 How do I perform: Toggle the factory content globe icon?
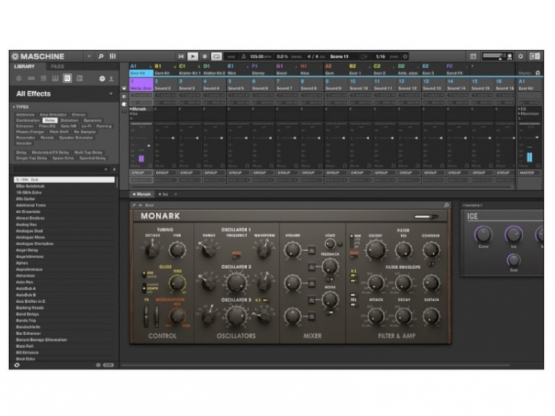coord(102,79)
